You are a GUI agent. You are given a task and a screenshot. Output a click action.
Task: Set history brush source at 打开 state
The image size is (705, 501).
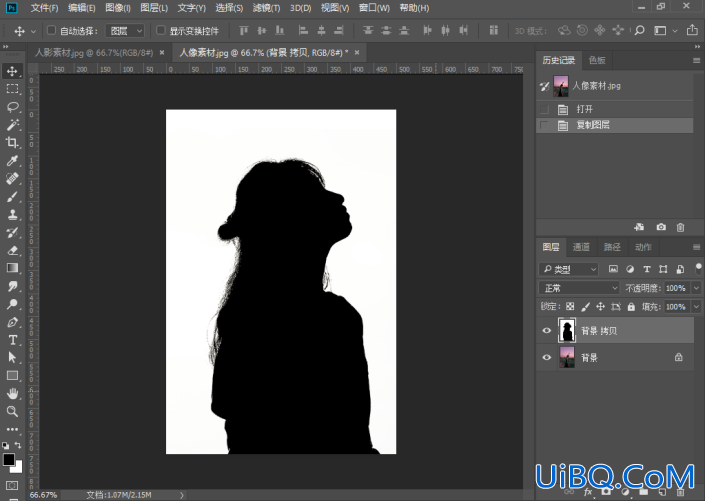tap(544, 109)
